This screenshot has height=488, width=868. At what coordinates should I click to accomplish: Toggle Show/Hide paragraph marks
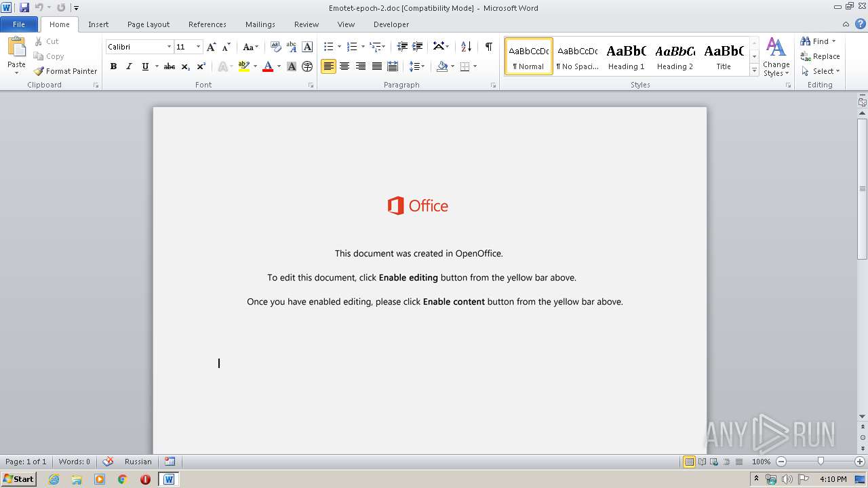pyautogui.click(x=488, y=47)
